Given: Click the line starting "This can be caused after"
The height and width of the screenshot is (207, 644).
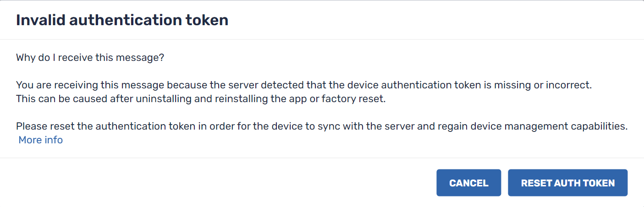Looking at the screenshot, I should (x=201, y=99).
